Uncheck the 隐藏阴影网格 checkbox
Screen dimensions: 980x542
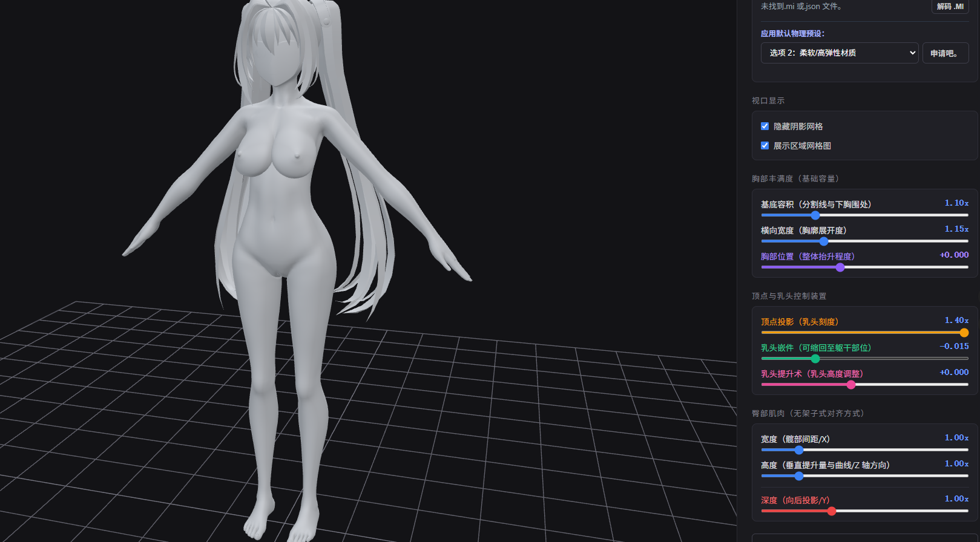765,126
